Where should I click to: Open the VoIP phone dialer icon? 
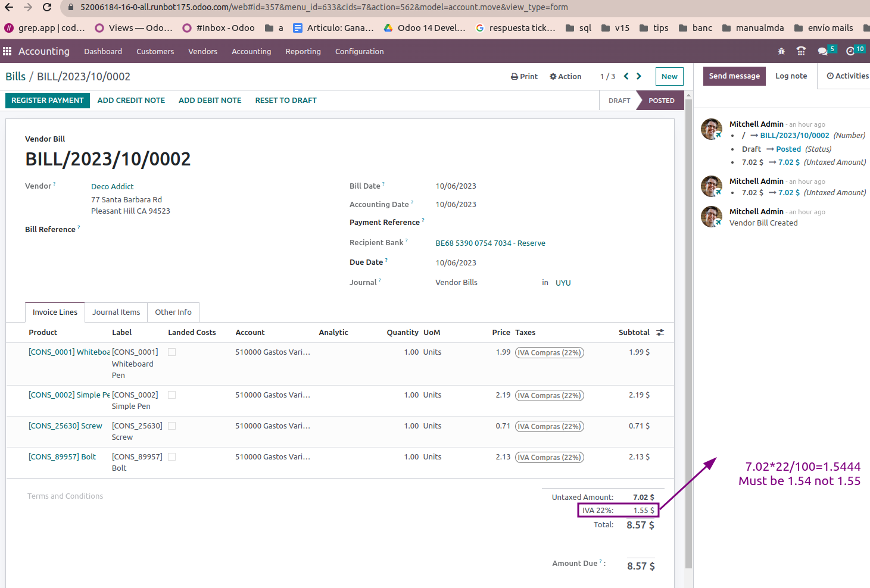click(x=801, y=51)
